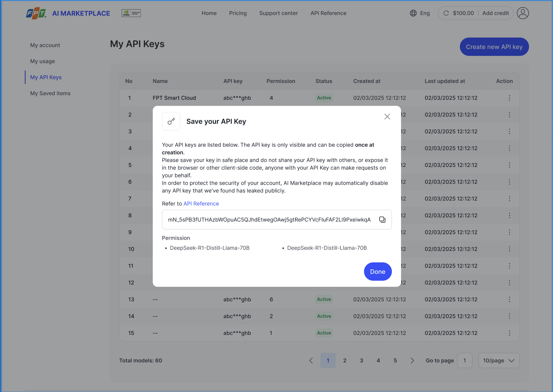Open action menu for row 3
553x392 pixels.
point(509,132)
